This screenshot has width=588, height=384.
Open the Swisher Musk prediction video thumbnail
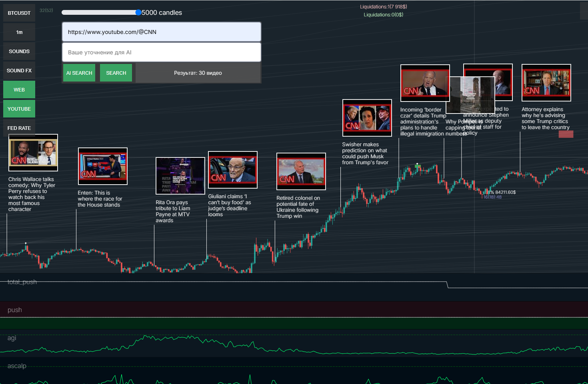(x=367, y=118)
